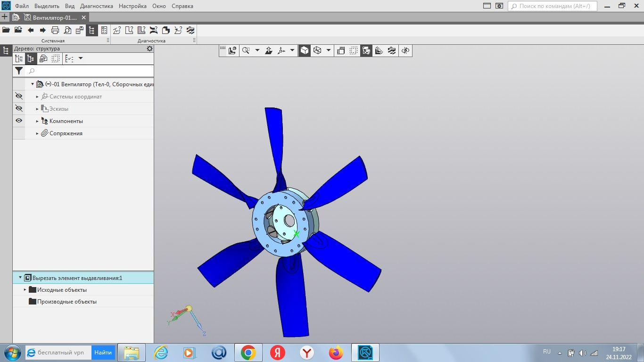Viewport: 644px width, 362px height.
Task: Show the hidden Эскизы node
Action: 19,109
